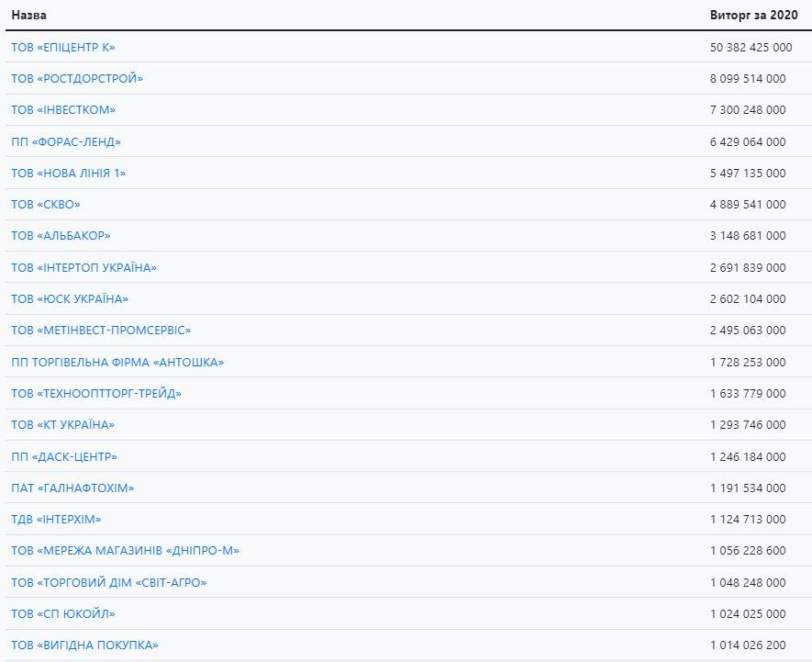Open ТОВ «РОСТДОРСТРОЙ» link
The height and width of the screenshot is (662, 812).
coord(77,78)
